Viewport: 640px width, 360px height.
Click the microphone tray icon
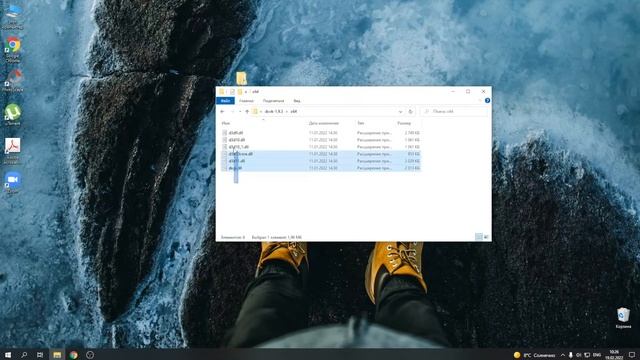[x=571, y=355]
